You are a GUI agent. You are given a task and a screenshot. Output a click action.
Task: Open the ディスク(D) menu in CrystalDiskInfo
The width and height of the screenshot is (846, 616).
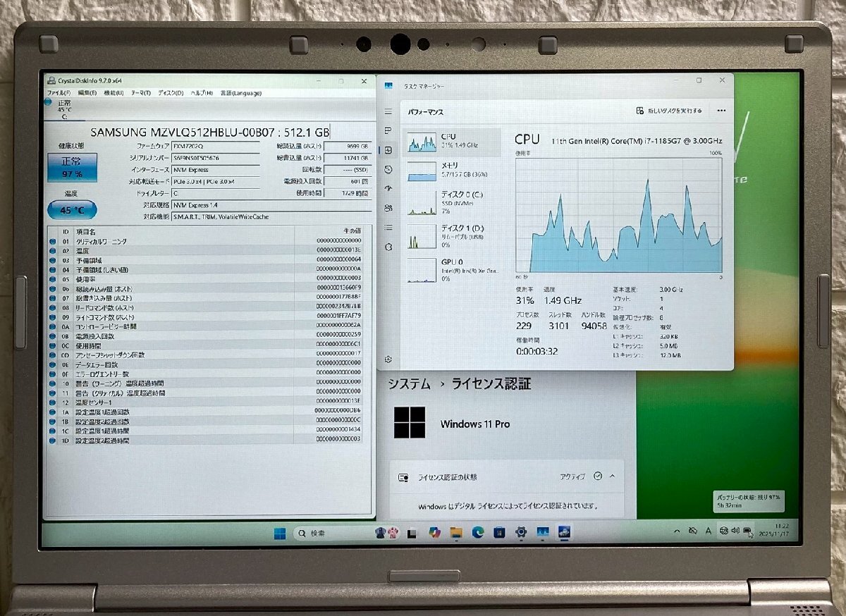point(171,93)
